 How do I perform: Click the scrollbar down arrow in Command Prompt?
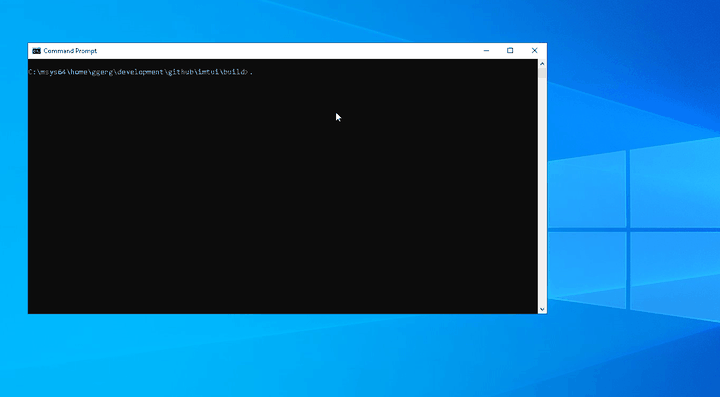(542, 309)
